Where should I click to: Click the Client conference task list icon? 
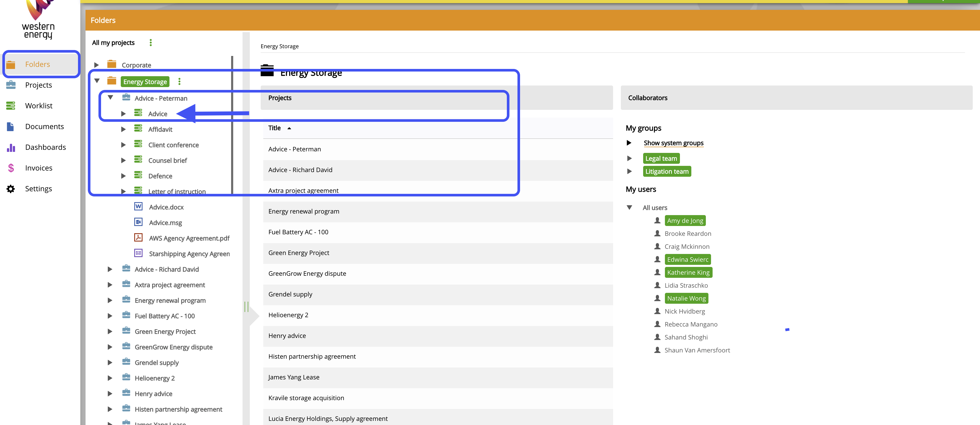138,144
